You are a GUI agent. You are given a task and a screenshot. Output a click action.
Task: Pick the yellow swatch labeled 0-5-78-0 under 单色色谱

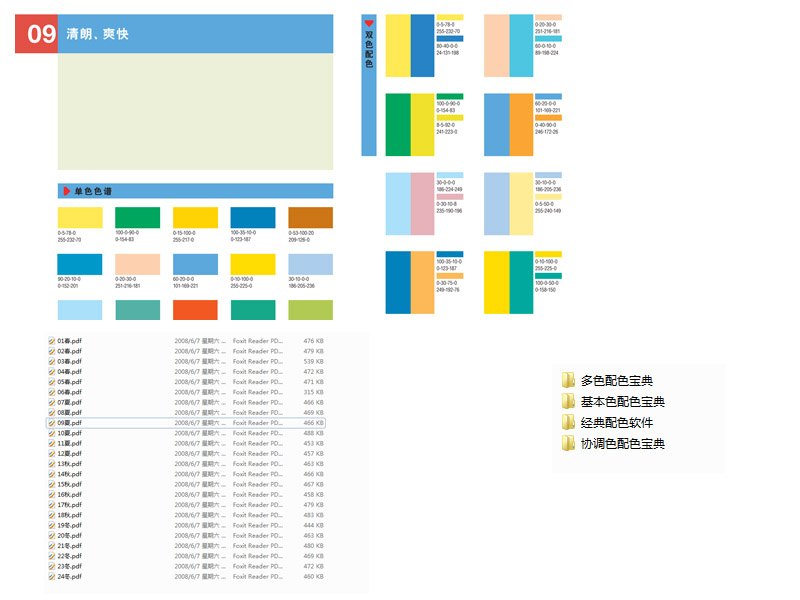tap(80, 217)
